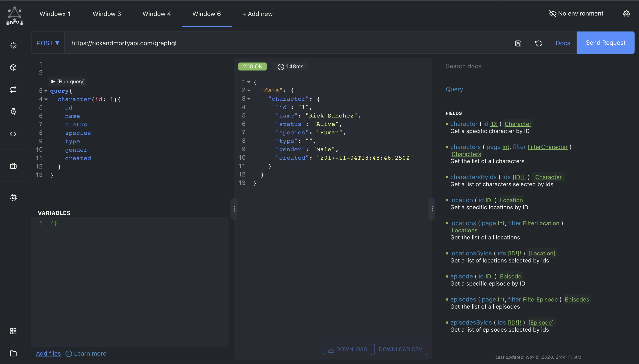Collapse the "character" object in response
This screenshot has height=364, width=639.
[x=249, y=99]
